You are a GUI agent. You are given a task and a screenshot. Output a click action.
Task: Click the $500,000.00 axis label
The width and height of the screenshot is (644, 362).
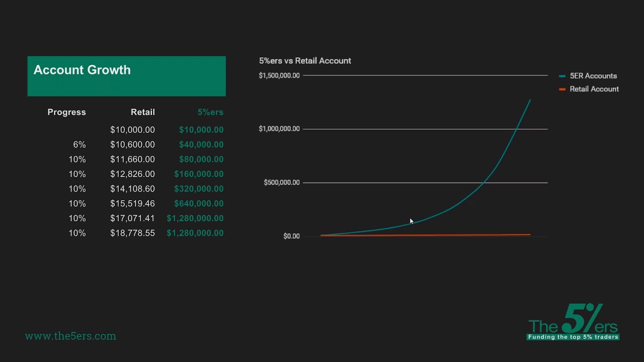coord(282,183)
